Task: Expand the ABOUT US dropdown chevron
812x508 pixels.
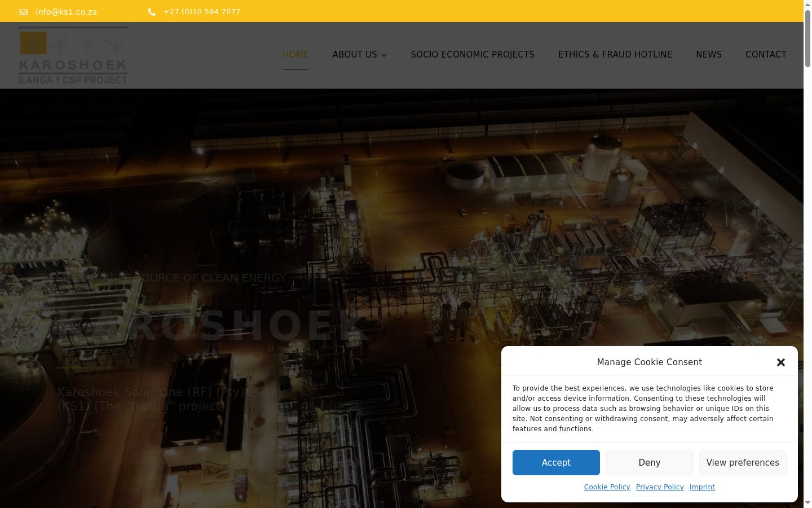Action: (x=384, y=55)
